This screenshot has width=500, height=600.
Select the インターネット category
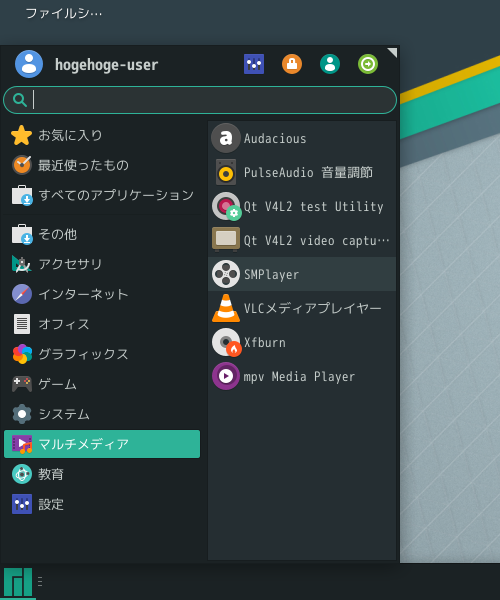click(102, 294)
